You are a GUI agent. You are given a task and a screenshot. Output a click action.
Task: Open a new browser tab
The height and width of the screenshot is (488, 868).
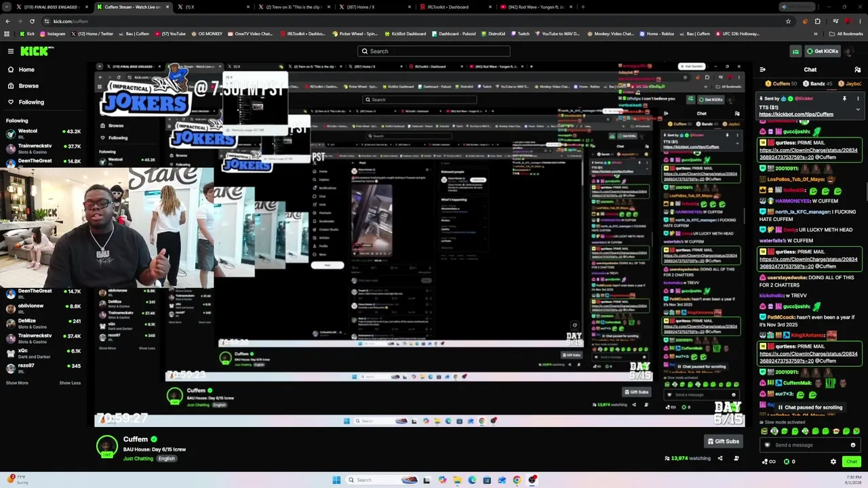click(x=583, y=7)
